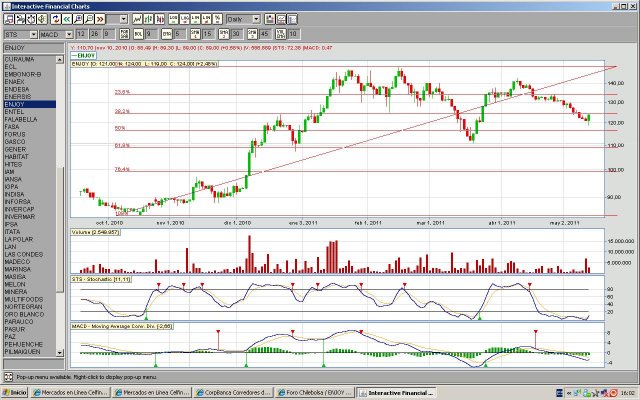The width and height of the screenshot is (640, 400).
Task: Select the line chart style icon
Action: pyautogui.click(x=137, y=19)
